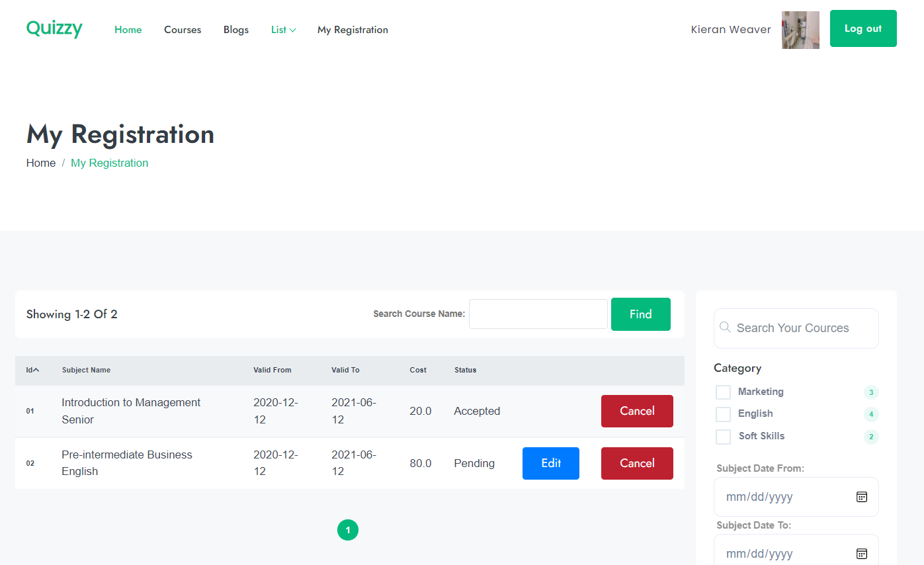The width and height of the screenshot is (924, 565).
Task: Go to the Courses menu item
Action: [183, 29]
